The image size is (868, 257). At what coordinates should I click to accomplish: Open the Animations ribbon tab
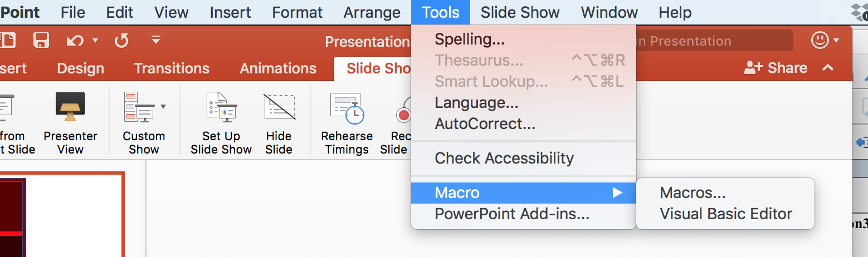pos(277,68)
